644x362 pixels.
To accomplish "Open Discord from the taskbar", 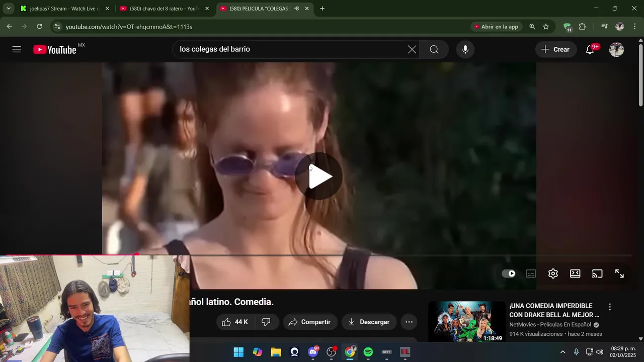I will [x=313, y=352].
